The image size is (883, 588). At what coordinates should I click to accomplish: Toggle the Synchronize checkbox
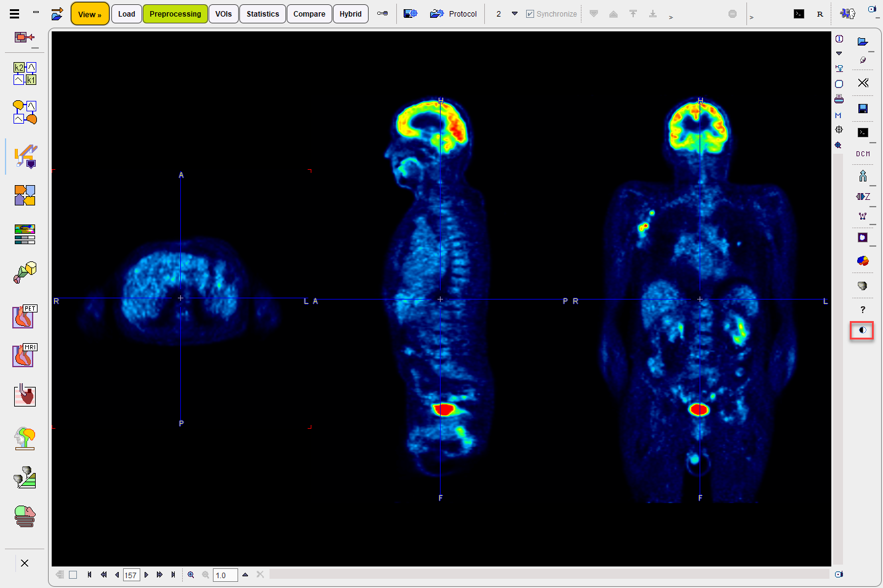pyautogui.click(x=530, y=14)
